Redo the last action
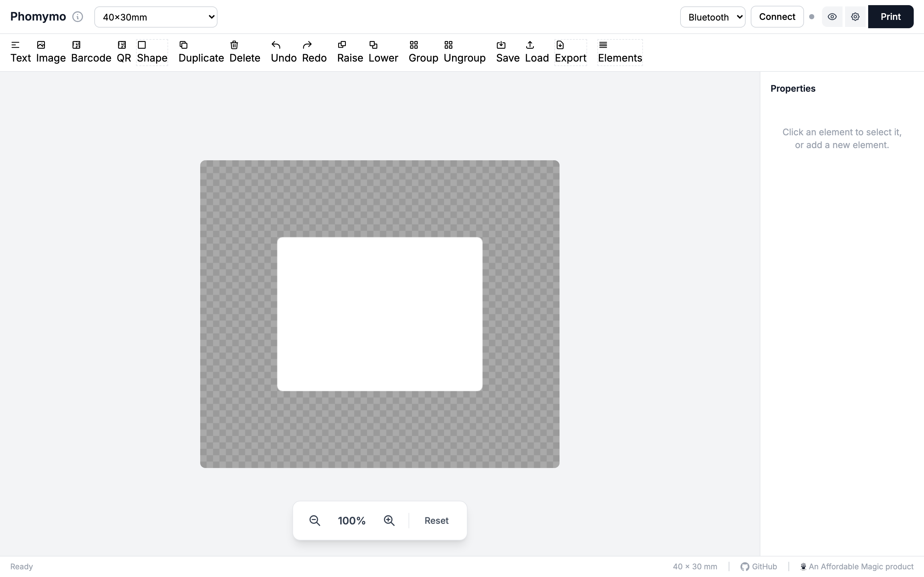924x577 pixels. (314, 52)
